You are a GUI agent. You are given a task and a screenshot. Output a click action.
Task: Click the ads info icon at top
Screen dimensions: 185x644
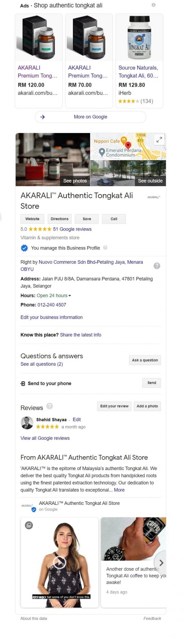point(154,5)
